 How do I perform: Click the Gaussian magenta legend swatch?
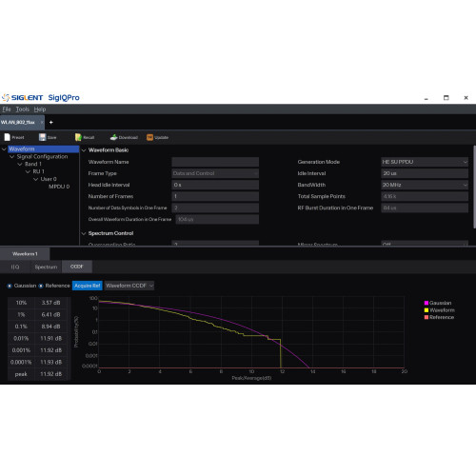426,303
